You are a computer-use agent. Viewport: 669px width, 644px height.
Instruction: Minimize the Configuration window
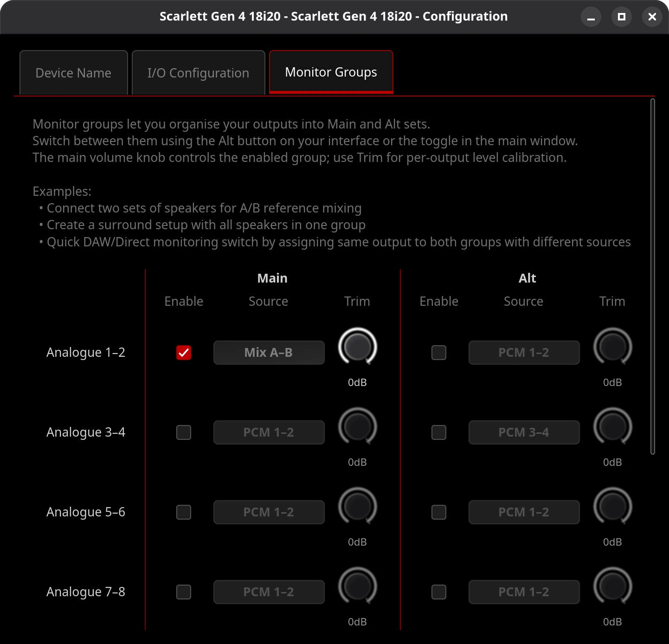tap(591, 17)
